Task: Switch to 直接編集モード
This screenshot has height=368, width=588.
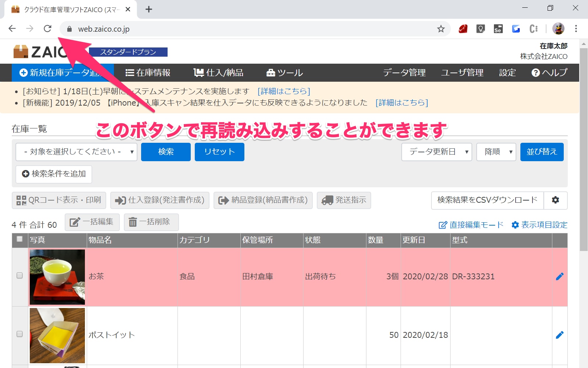Action: tap(471, 225)
